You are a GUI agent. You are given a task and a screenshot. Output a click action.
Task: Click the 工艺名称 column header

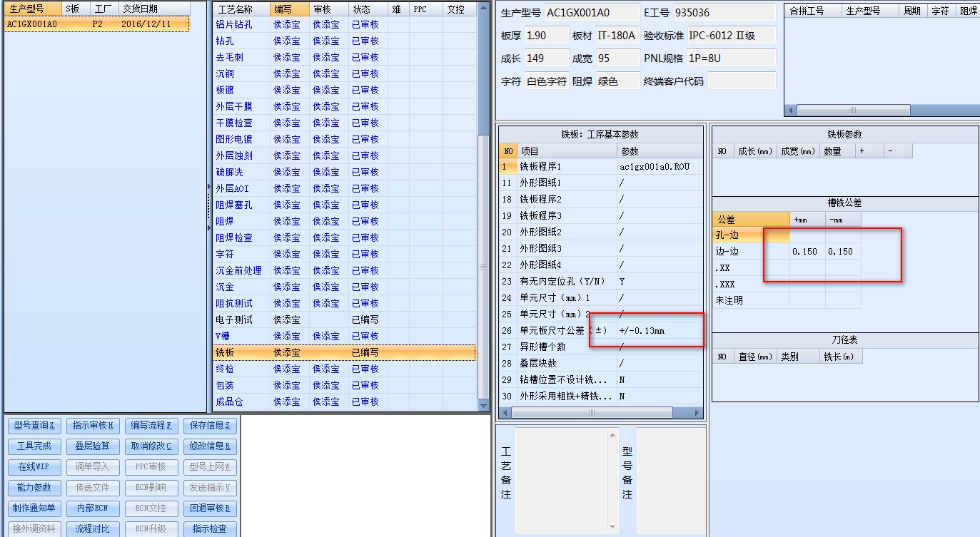coord(242,9)
